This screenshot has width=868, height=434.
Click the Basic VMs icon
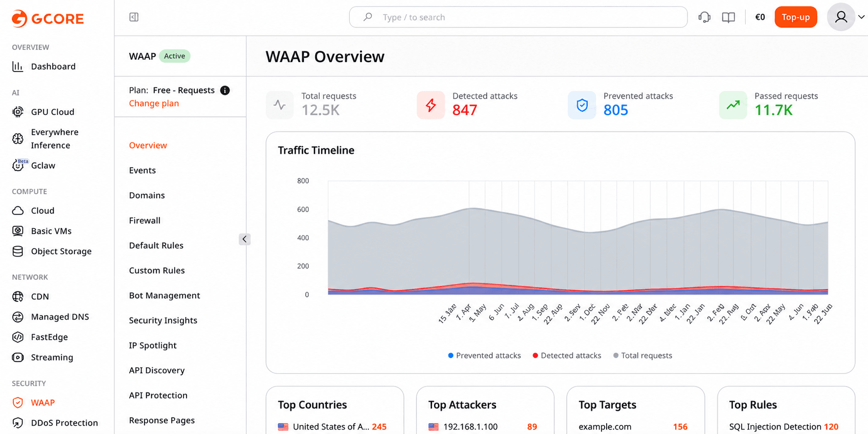[x=18, y=231]
